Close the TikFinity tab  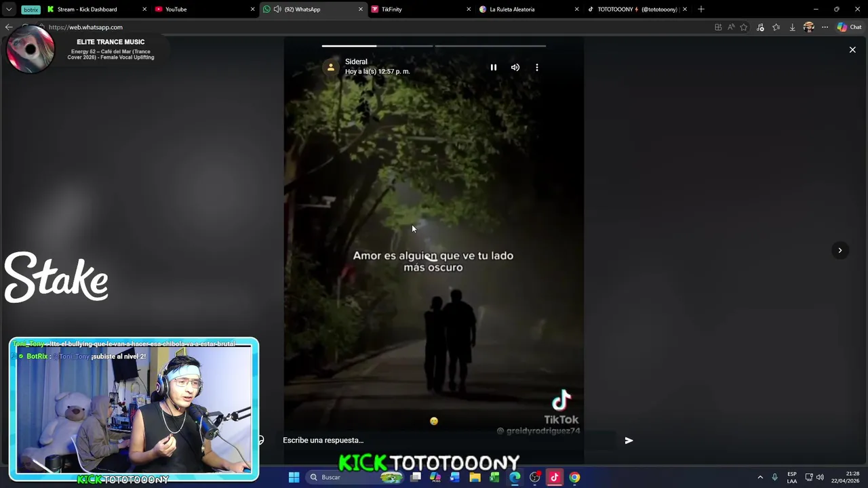(x=469, y=9)
